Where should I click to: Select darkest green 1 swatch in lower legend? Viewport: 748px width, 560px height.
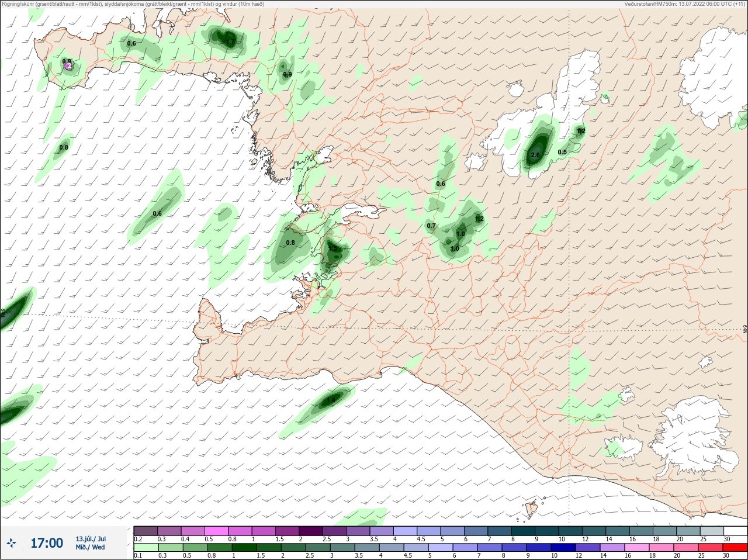[x=243, y=548]
